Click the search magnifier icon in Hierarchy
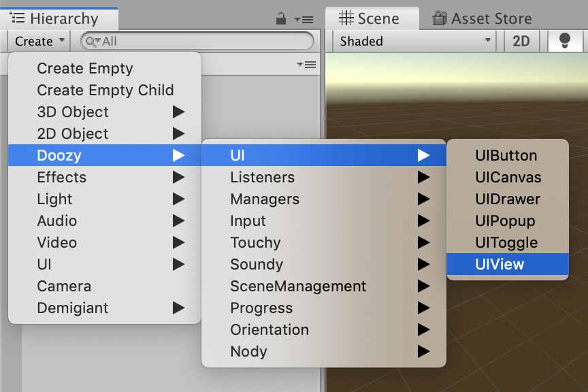Screen dimensions: 588x392 pyautogui.click(x=92, y=41)
